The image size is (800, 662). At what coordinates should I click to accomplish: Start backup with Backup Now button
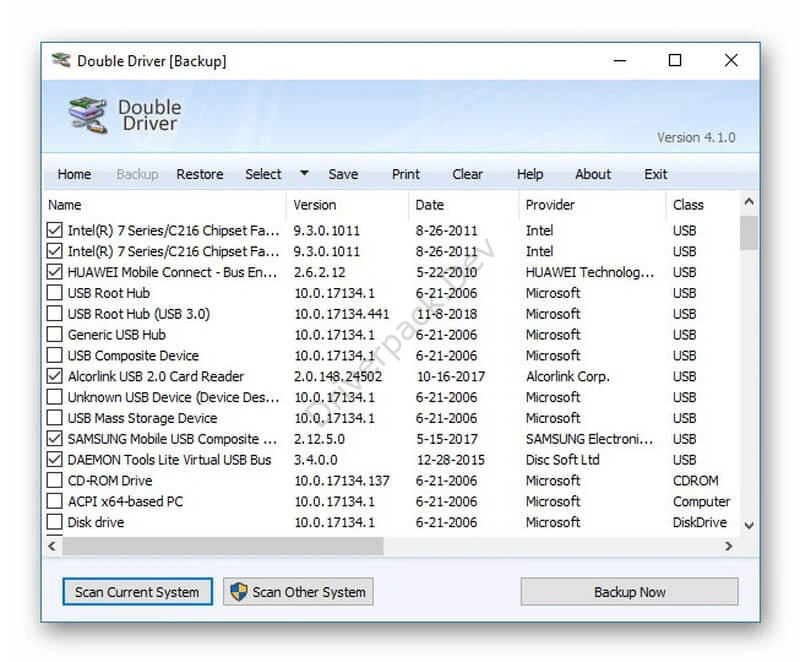629,592
